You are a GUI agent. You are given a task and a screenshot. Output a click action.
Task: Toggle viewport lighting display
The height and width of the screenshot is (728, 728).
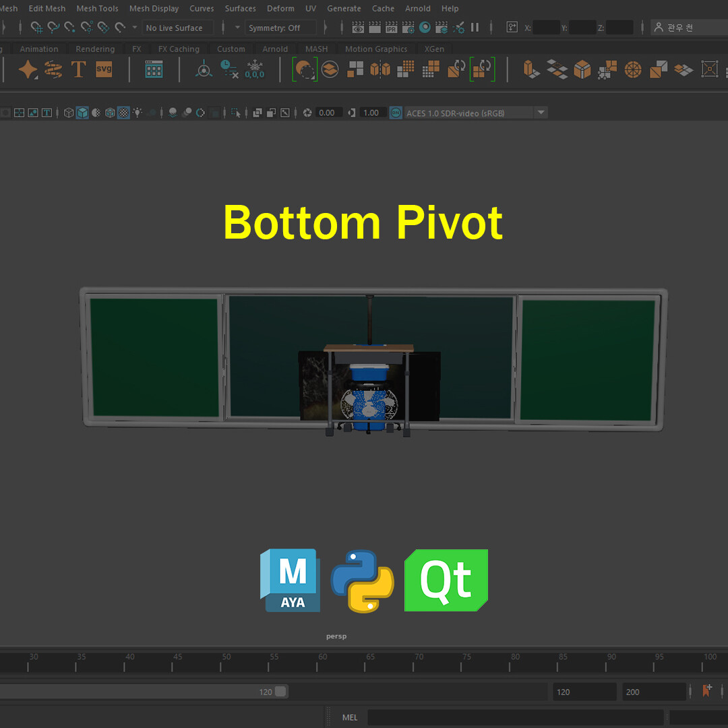137,113
